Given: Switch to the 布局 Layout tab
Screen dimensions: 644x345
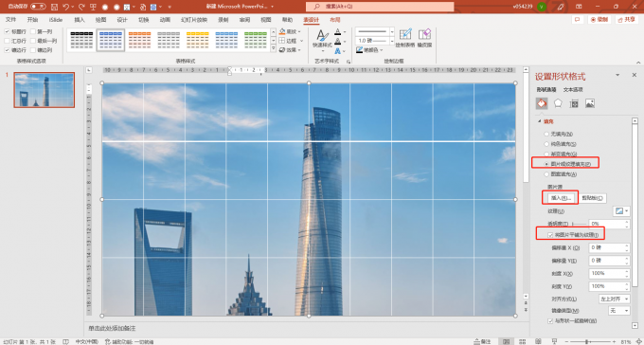Looking at the screenshot, I should pos(335,20).
